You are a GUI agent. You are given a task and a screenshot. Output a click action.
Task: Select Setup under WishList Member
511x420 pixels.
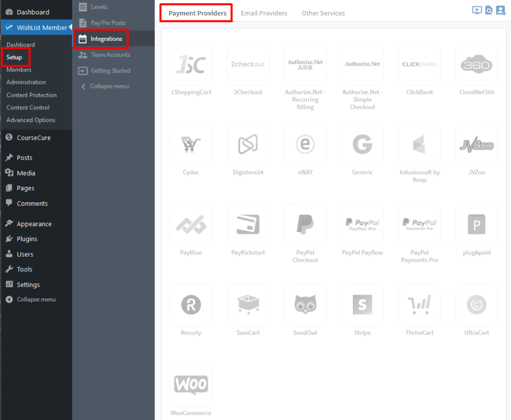[x=14, y=57]
